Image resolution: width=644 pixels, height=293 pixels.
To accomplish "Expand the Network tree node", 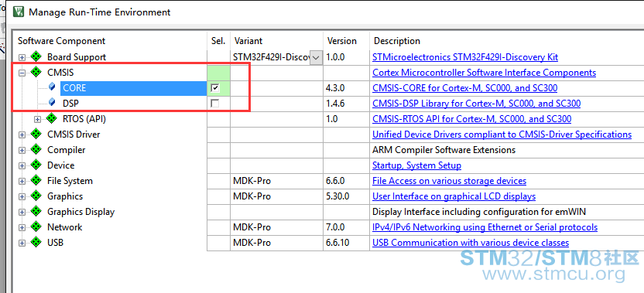I will [22, 228].
